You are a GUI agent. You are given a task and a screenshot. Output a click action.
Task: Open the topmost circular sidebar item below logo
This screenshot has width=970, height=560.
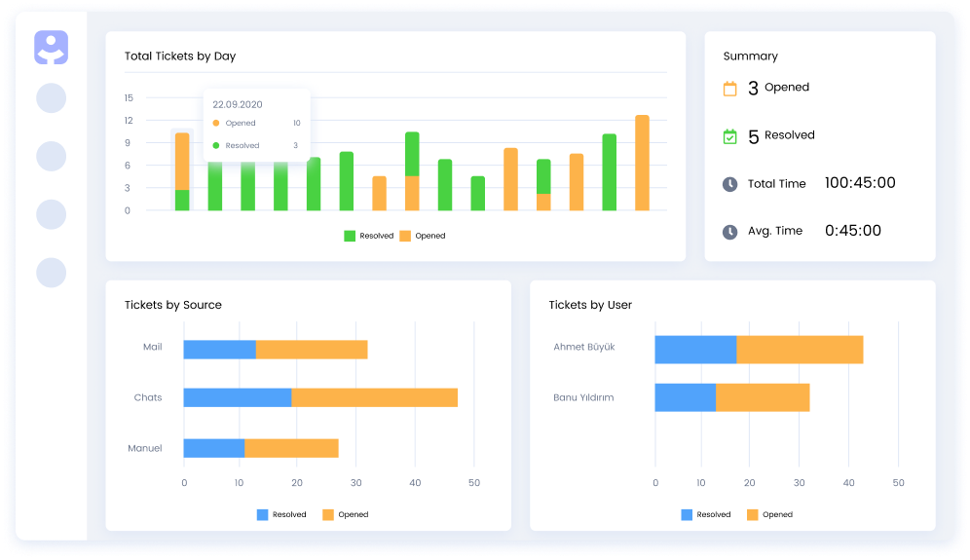(51, 98)
